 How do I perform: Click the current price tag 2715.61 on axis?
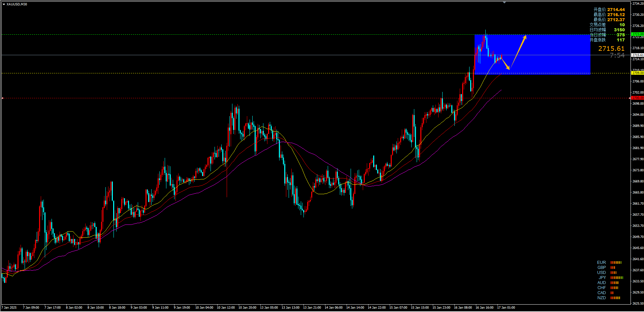(638, 55)
